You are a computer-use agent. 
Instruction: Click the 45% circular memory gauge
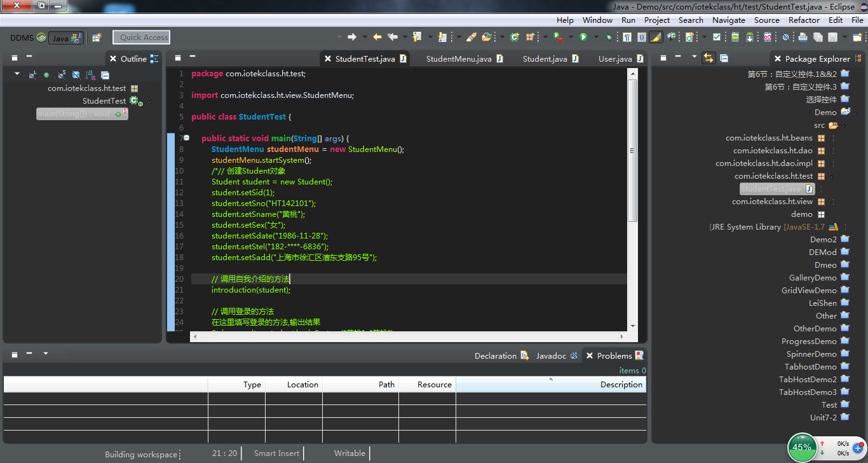point(802,447)
